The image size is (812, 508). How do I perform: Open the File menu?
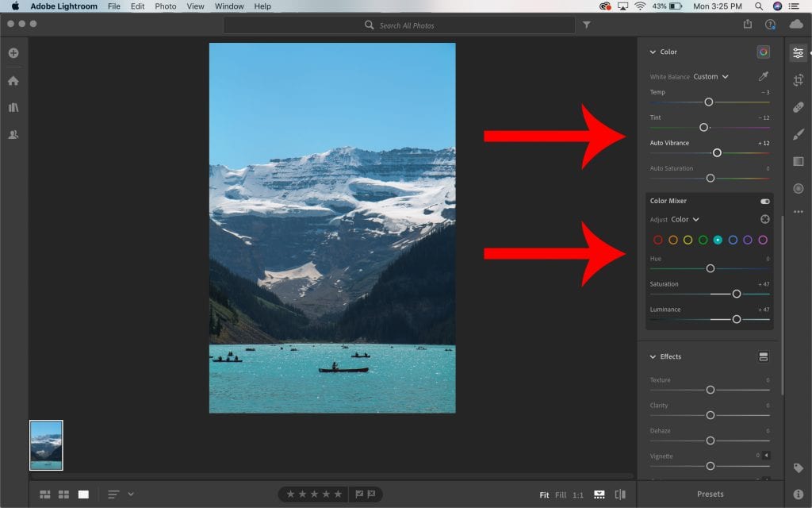pos(114,6)
